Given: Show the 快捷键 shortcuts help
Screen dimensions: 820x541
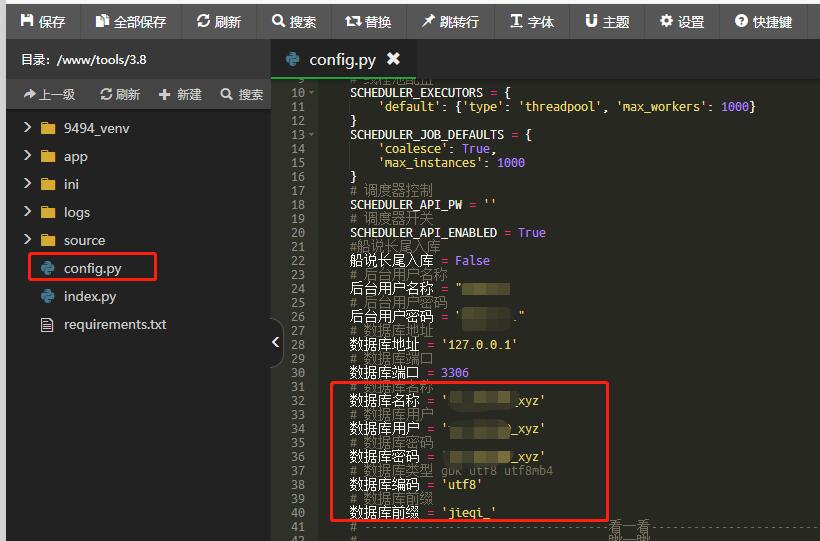Looking at the screenshot, I should [x=763, y=21].
